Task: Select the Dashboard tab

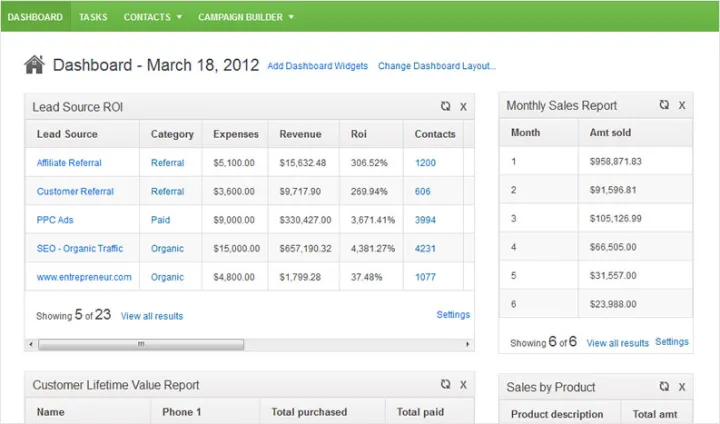Action: [x=35, y=17]
